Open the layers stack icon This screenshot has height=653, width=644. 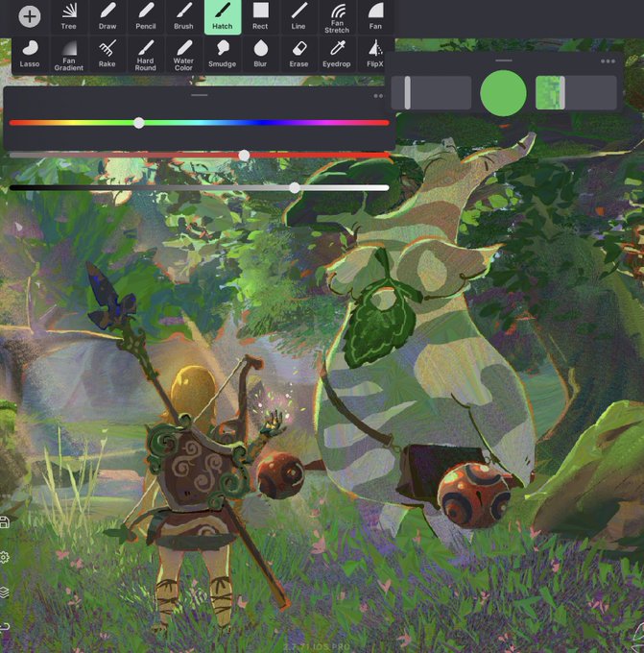tap(4, 592)
